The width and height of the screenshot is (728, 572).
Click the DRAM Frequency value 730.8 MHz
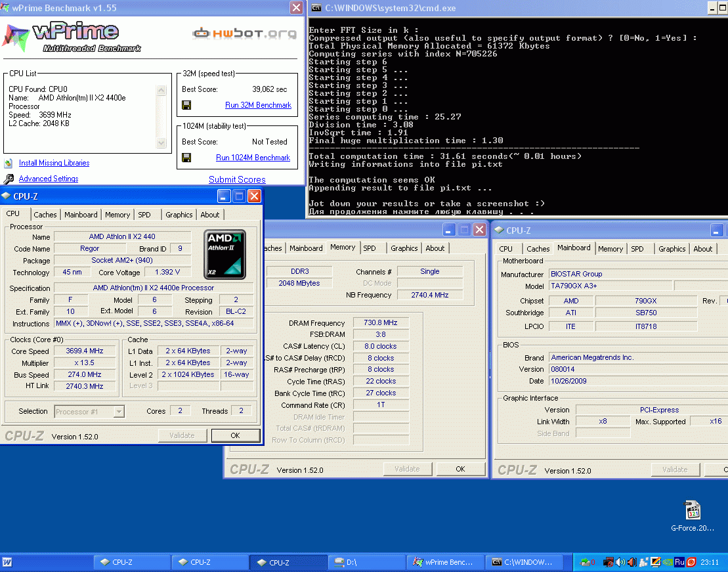pos(381,322)
